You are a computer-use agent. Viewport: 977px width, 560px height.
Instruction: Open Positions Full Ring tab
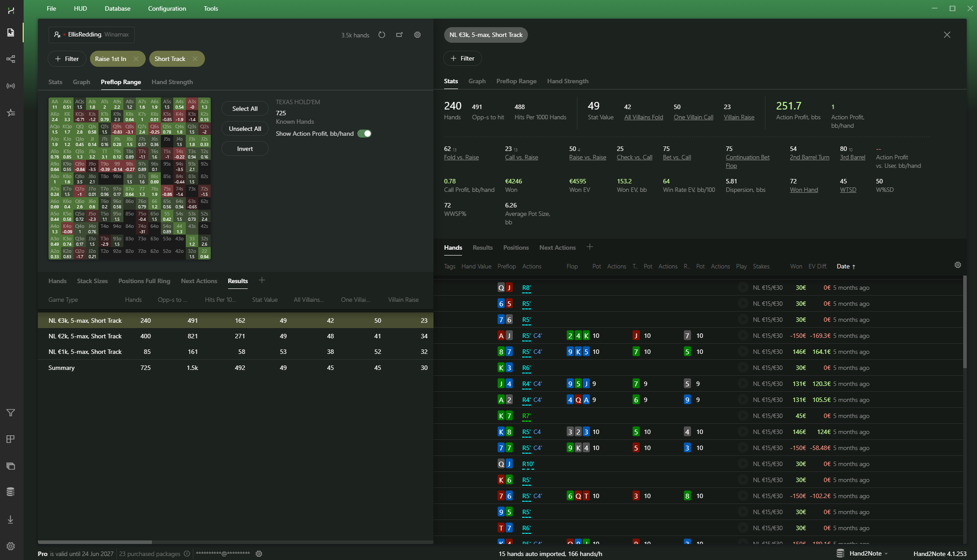[x=144, y=281]
